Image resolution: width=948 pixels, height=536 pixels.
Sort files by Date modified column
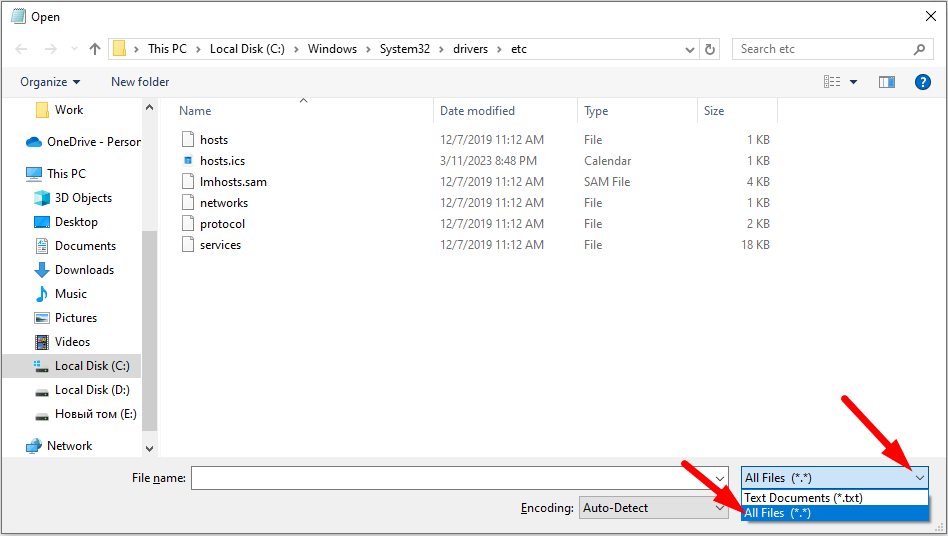[478, 111]
